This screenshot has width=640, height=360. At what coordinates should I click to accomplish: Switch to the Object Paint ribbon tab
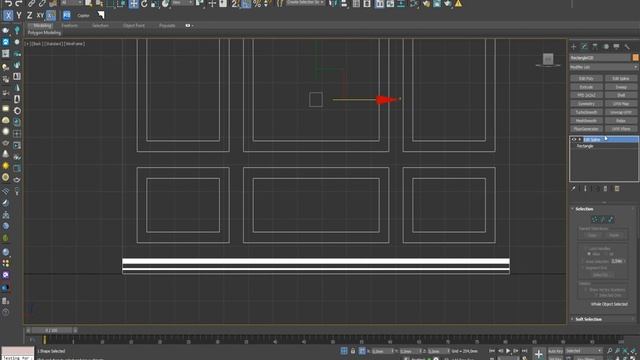(133, 26)
